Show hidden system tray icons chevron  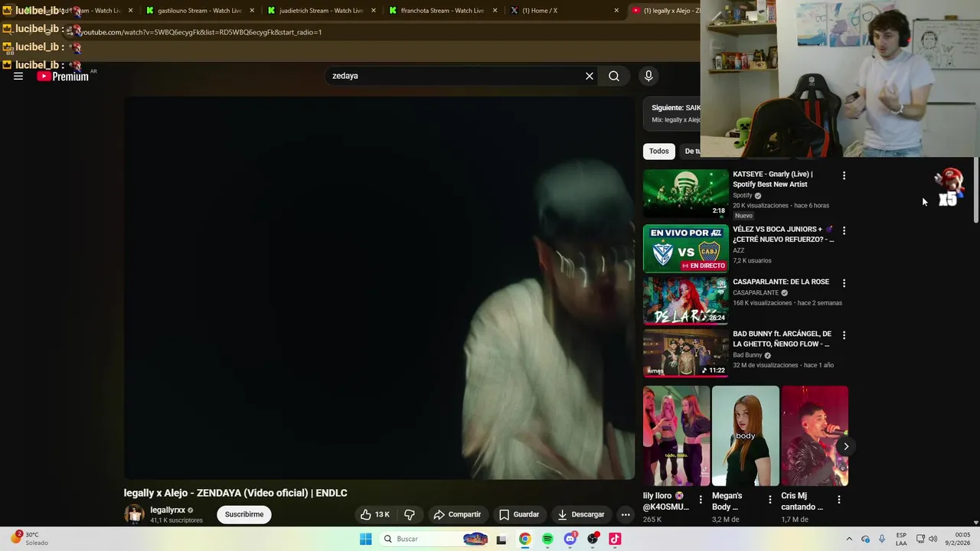[849, 539]
